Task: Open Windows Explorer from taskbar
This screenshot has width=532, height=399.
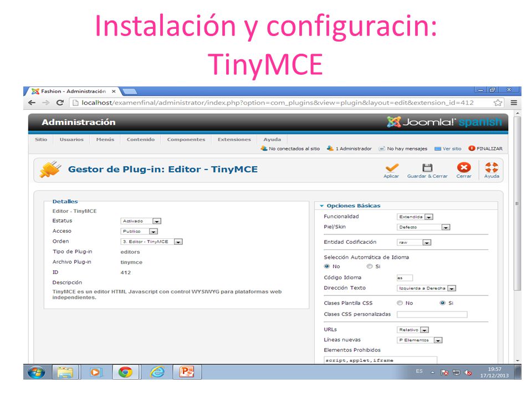Action: coord(65,372)
